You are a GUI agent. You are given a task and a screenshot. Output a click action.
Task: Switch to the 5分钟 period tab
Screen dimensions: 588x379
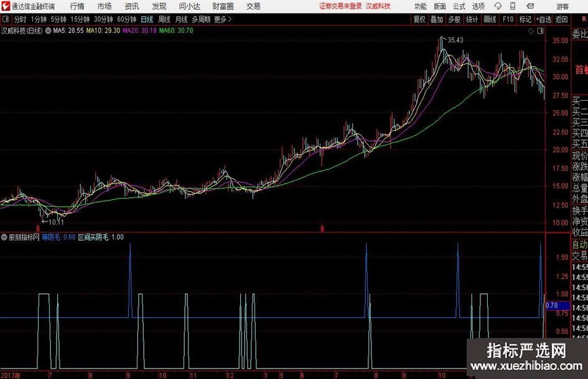pyautogui.click(x=58, y=19)
